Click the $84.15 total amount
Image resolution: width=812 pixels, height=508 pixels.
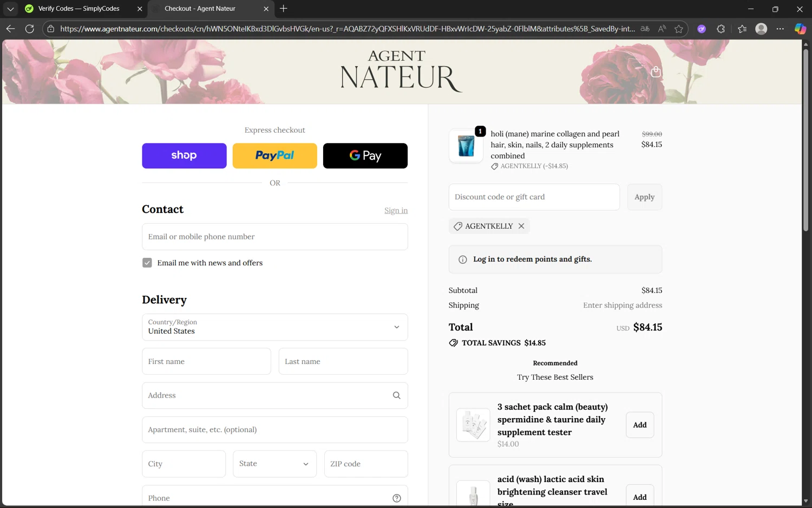point(647,327)
